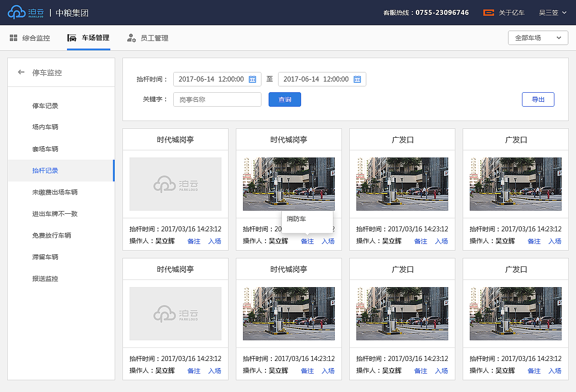Click the 查询 search button

284,99
